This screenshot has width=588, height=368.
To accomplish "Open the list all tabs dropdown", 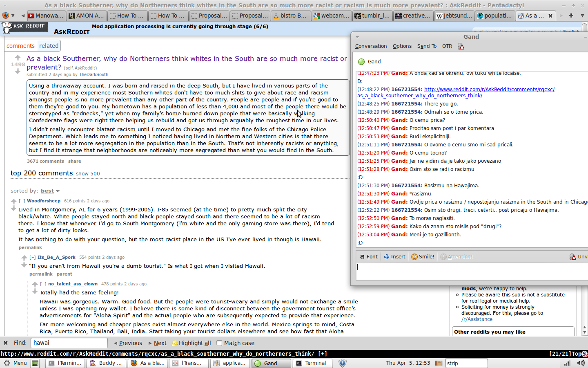I will [582, 16].
